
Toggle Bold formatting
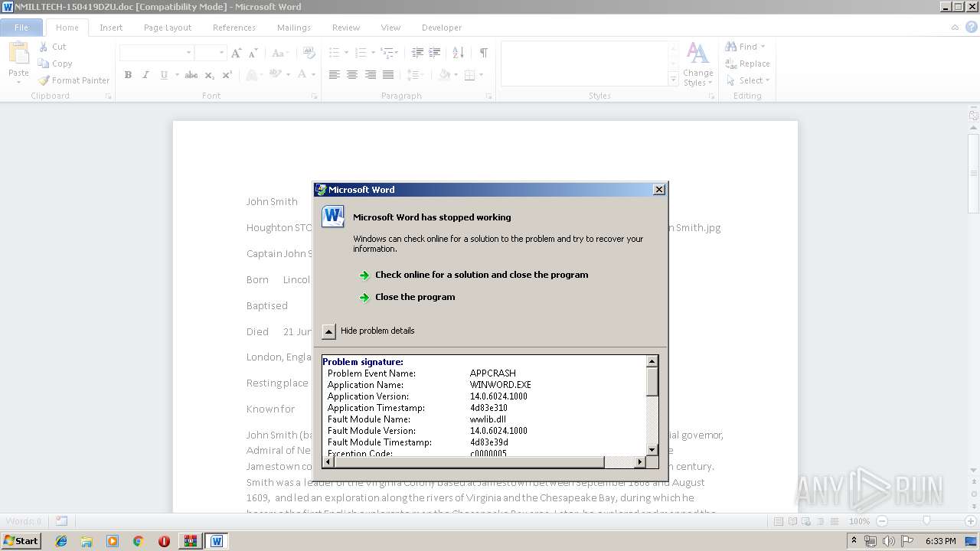[x=128, y=75]
